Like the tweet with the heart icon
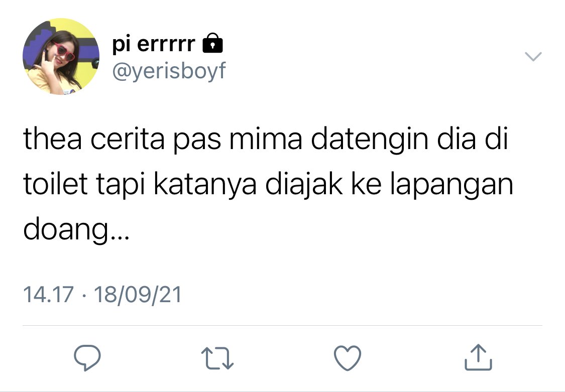Image resolution: width=565 pixels, height=392 pixels. tap(348, 358)
